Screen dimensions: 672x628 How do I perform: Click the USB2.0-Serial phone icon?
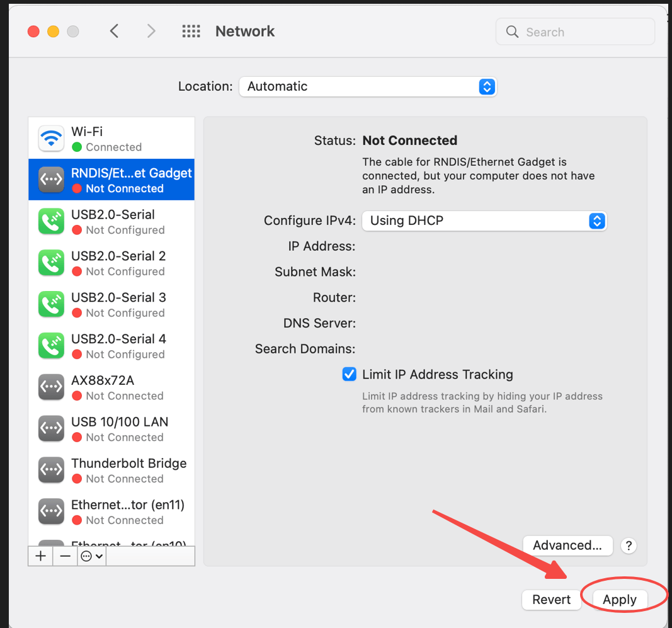coord(51,221)
